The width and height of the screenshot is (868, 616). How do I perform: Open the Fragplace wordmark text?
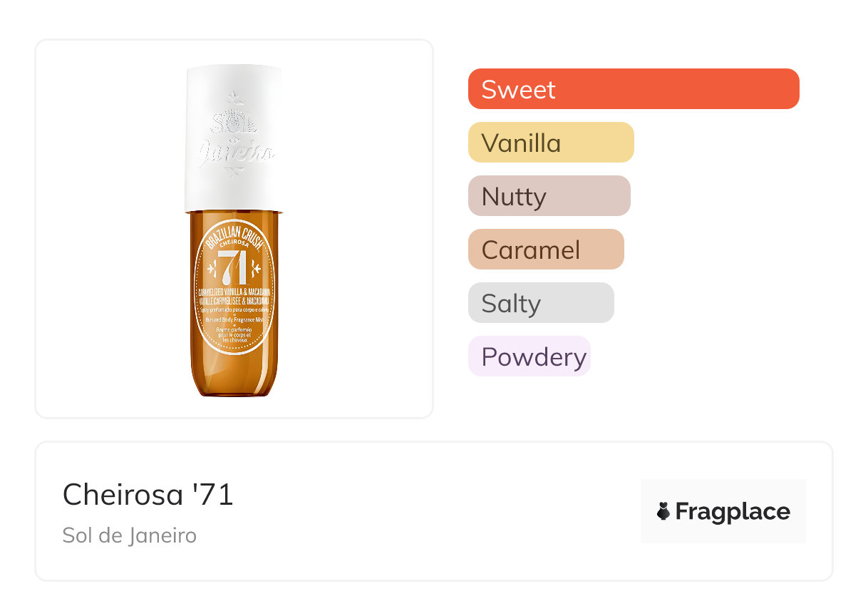coord(733,512)
